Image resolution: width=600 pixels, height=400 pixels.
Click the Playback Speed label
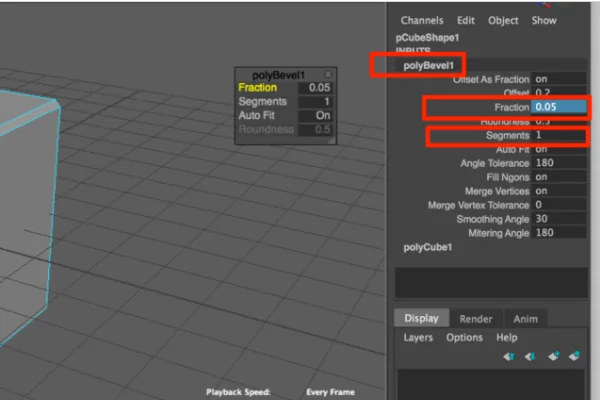(x=238, y=392)
